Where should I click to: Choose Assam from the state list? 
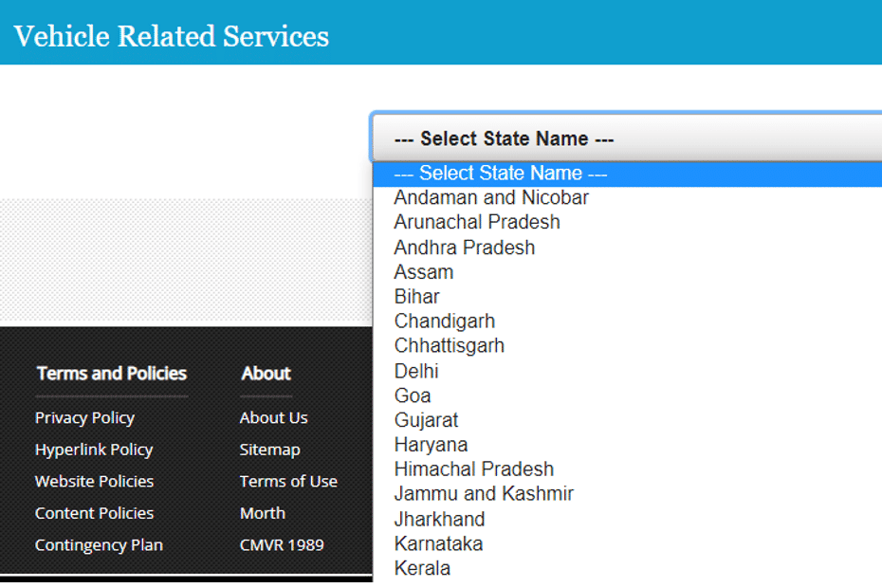coord(627,272)
